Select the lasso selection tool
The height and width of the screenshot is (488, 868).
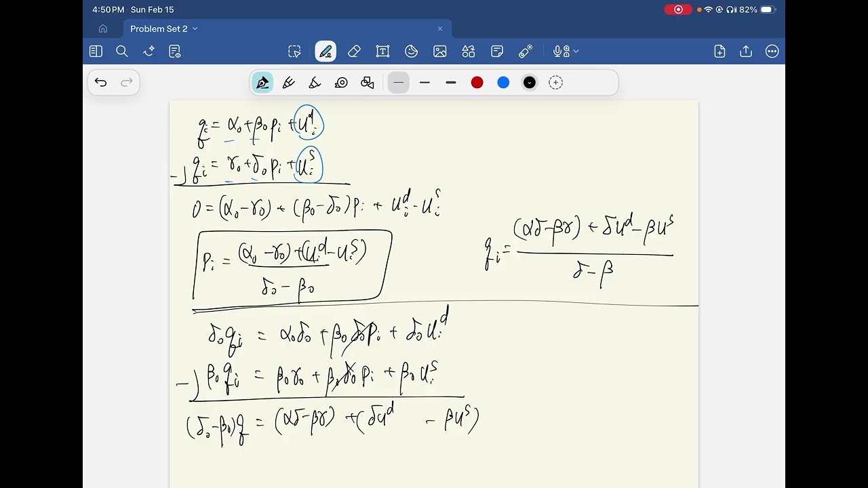pyautogui.click(x=294, y=52)
